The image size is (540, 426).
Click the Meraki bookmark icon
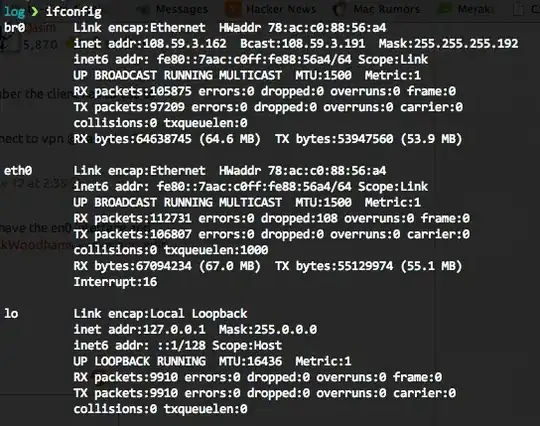[445, 9]
